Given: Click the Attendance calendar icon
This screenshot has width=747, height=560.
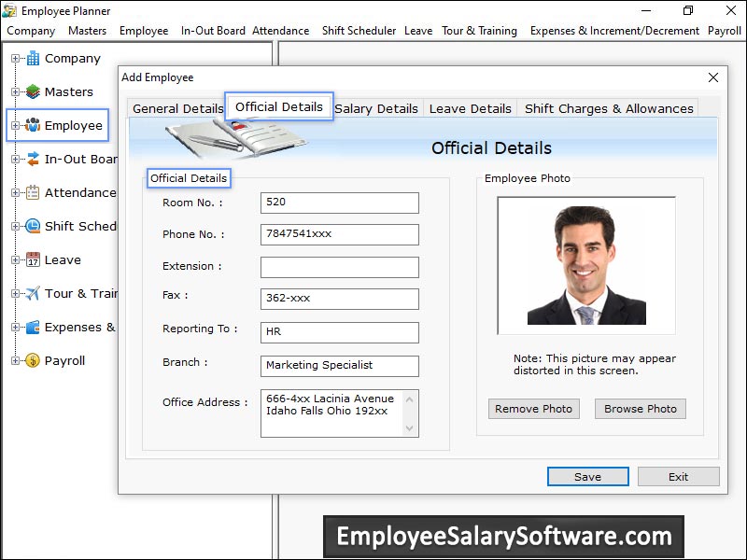Looking at the screenshot, I should (33, 192).
